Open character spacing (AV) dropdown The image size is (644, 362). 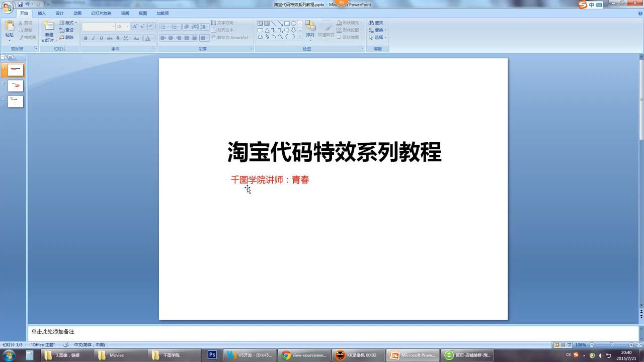click(126, 38)
